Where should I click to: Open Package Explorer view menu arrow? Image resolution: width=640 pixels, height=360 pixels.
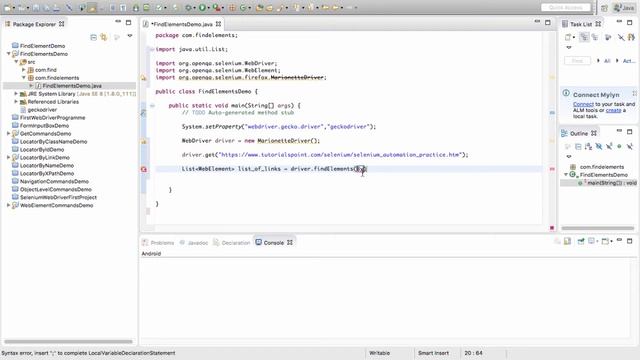[x=130, y=36]
